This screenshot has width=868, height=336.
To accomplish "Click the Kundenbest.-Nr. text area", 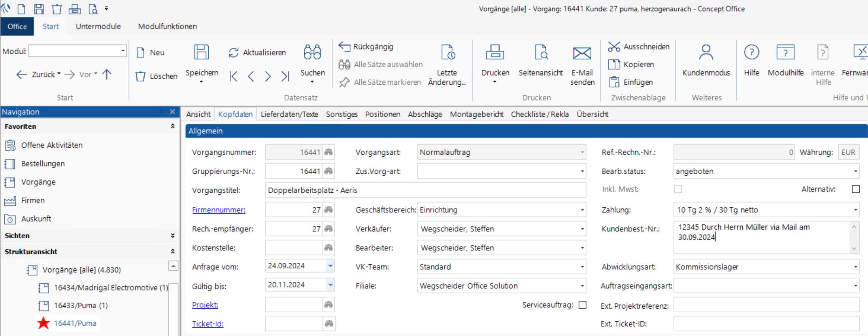I will [762, 237].
